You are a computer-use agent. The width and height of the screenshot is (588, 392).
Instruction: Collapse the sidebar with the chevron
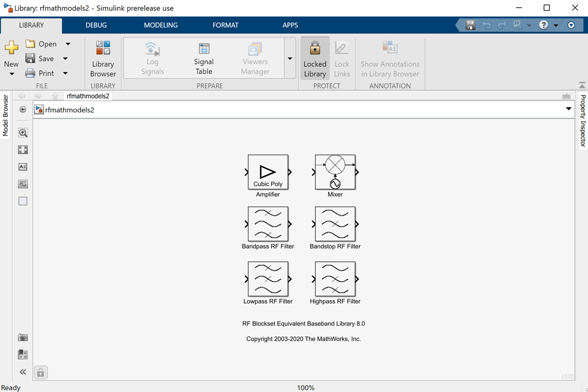coord(22,372)
